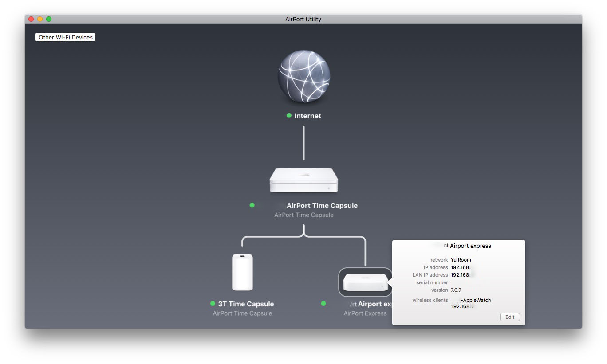
Task: Click the green status dot next to Internet
Action: tap(289, 115)
